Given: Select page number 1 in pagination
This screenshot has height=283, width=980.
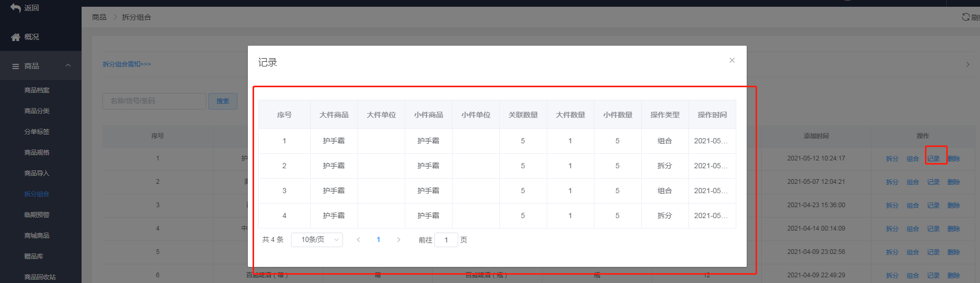Looking at the screenshot, I should pyautogui.click(x=378, y=240).
